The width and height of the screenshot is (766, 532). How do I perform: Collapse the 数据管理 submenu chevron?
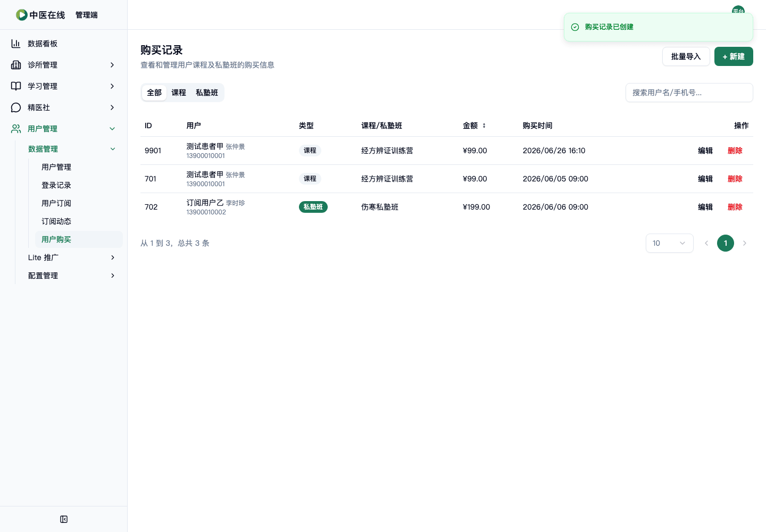tap(113, 149)
